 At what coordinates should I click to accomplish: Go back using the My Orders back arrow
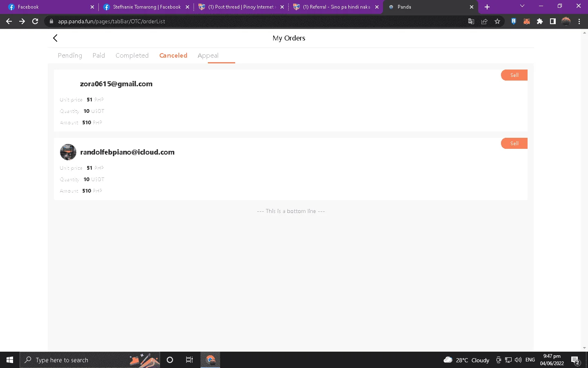[x=55, y=38]
